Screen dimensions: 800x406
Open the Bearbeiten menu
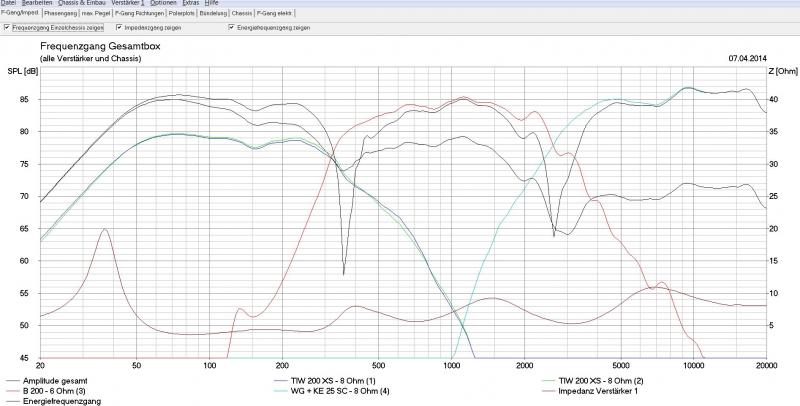(36, 4)
